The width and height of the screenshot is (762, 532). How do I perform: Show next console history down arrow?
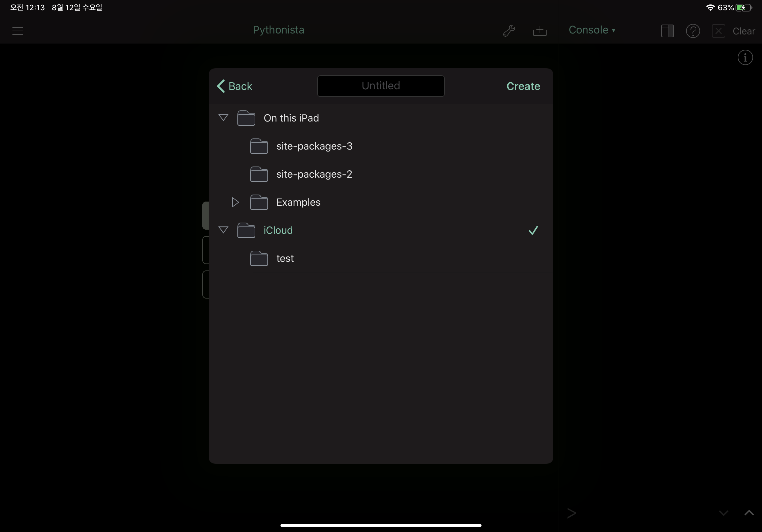(723, 513)
